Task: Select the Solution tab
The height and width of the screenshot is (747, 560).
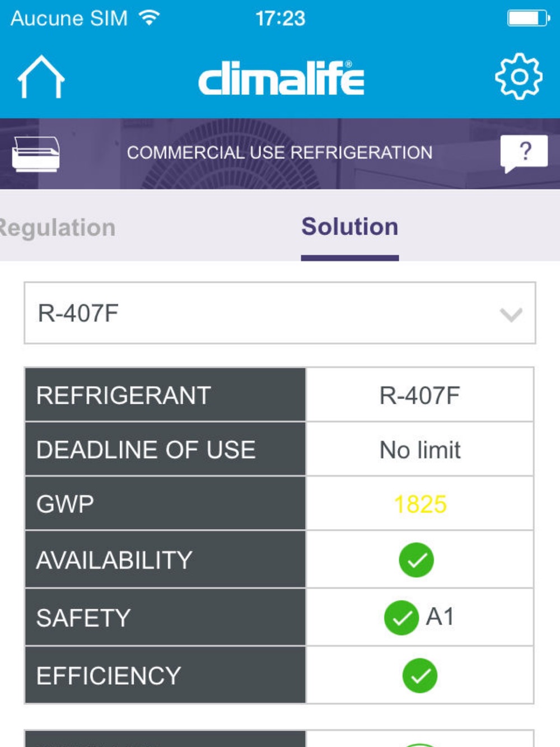Action: pyautogui.click(x=350, y=227)
